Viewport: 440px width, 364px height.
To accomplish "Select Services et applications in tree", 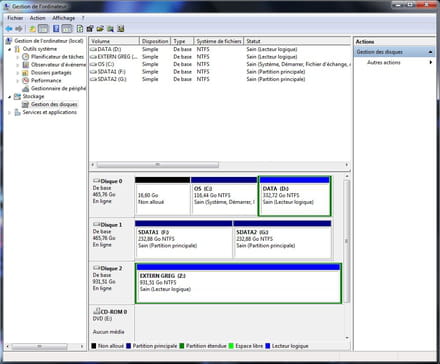I will click(50, 112).
